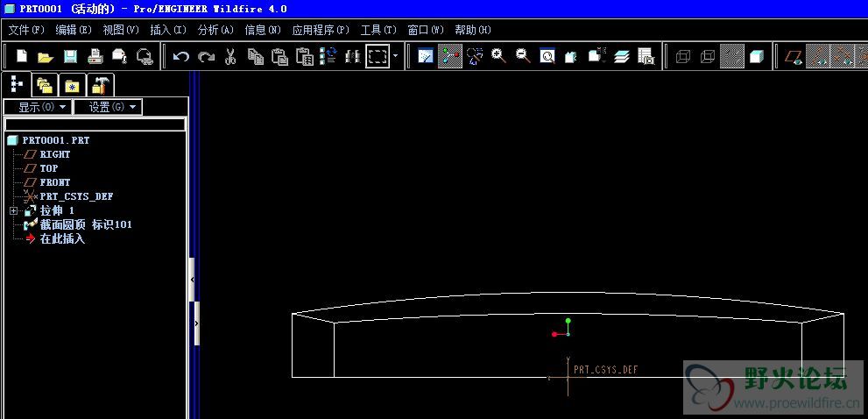Click the Print icon
Image resolution: width=868 pixels, height=419 pixels.
tap(95, 56)
